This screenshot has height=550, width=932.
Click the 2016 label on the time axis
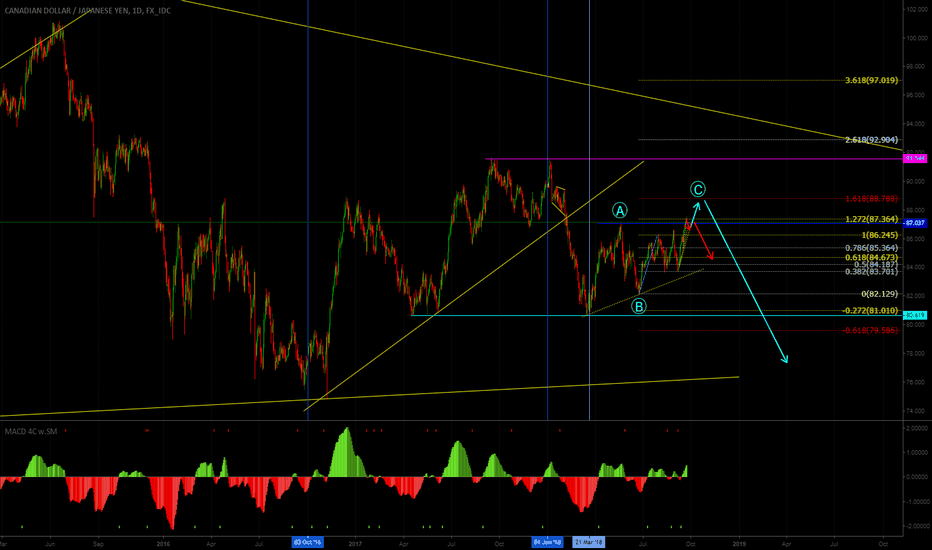pyautogui.click(x=163, y=543)
